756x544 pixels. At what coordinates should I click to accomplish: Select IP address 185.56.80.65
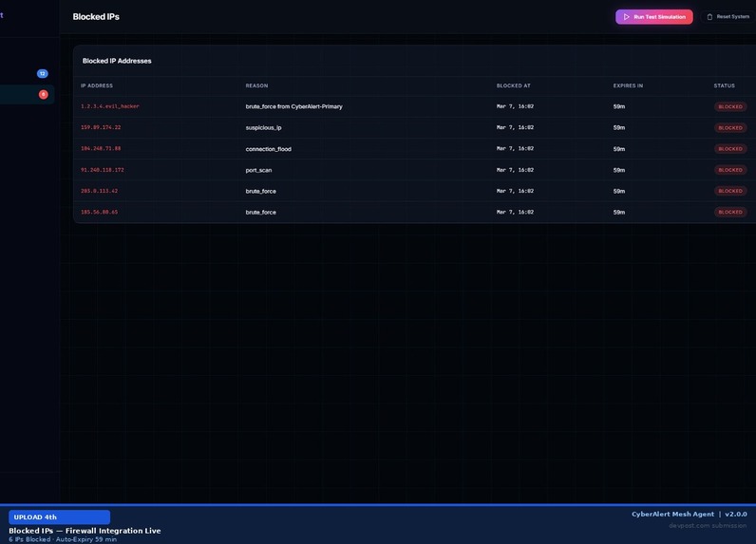100,212
